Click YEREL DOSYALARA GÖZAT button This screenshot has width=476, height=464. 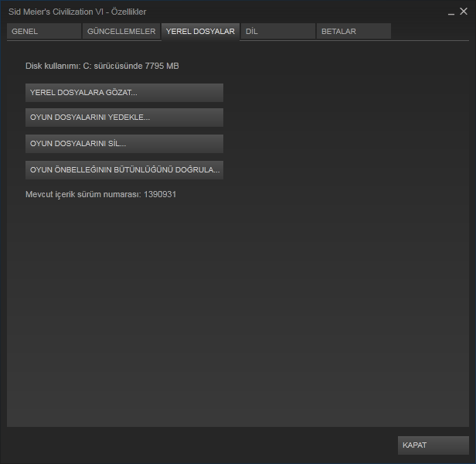pyautogui.click(x=124, y=93)
